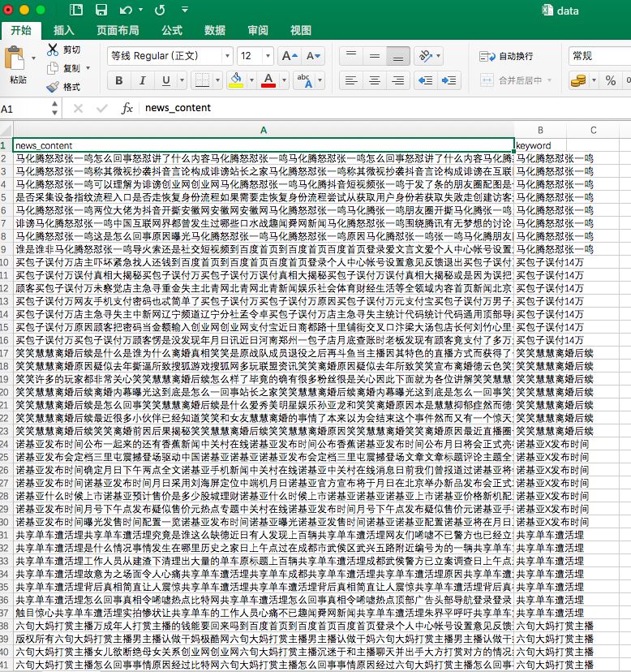Toggle Align Left horizontal alignment
The width and height of the screenshot is (631, 672).
pos(351,80)
